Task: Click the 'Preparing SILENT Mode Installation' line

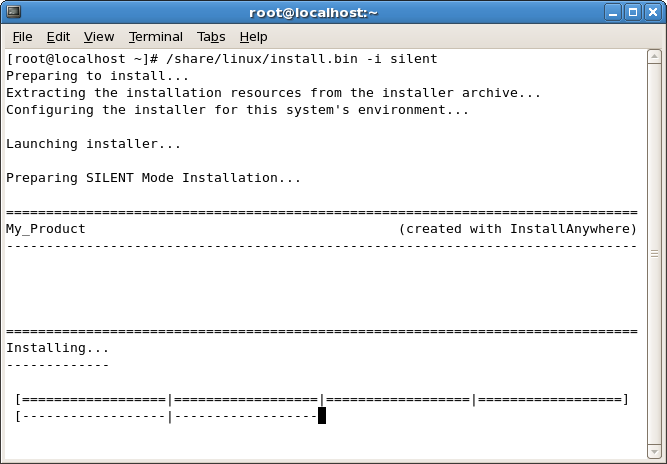Action: point(154,178)
